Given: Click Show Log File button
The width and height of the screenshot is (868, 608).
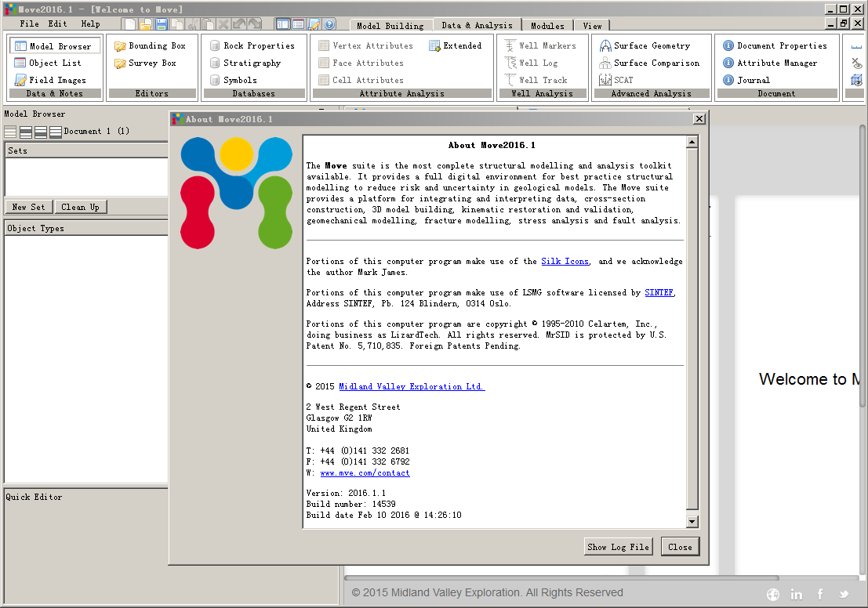Looking at the screenshot, I should (x=618, y=547).
